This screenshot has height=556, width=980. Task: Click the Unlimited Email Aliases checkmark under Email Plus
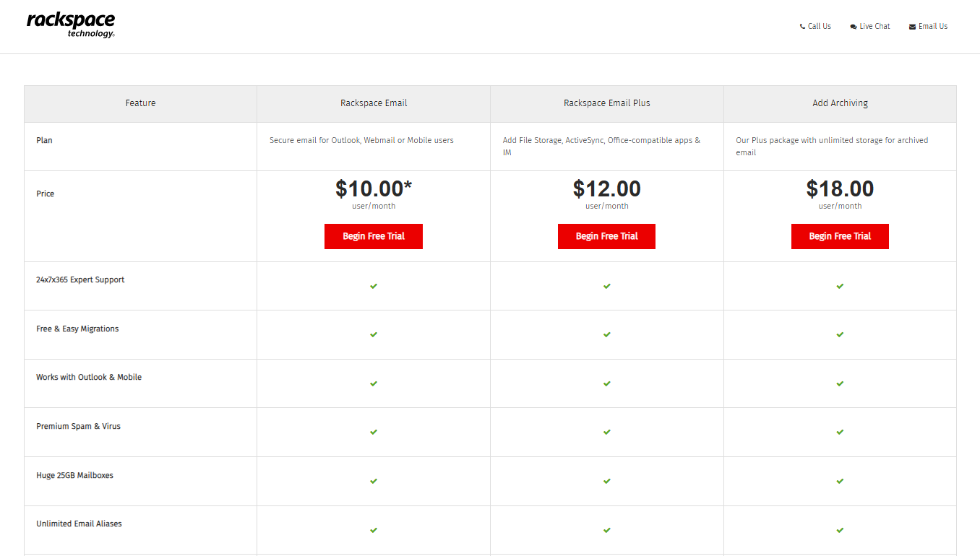607,530
